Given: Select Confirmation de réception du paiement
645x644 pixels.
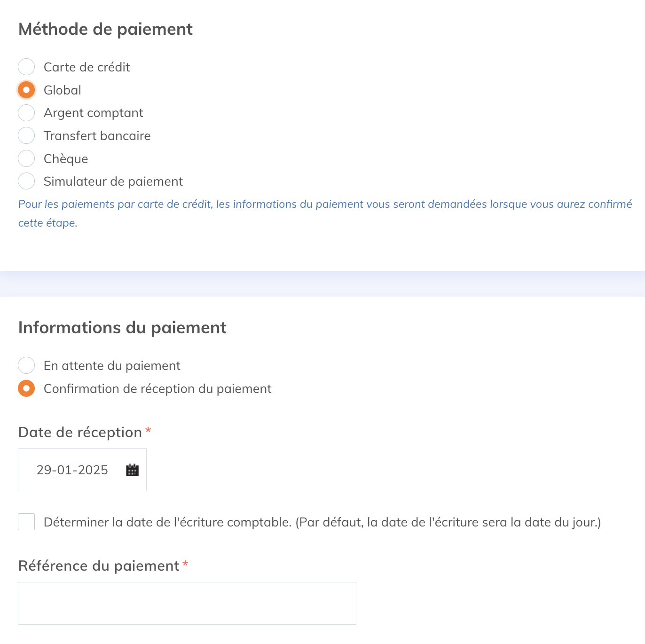Looking at the screenshot, I should (26, 388).
